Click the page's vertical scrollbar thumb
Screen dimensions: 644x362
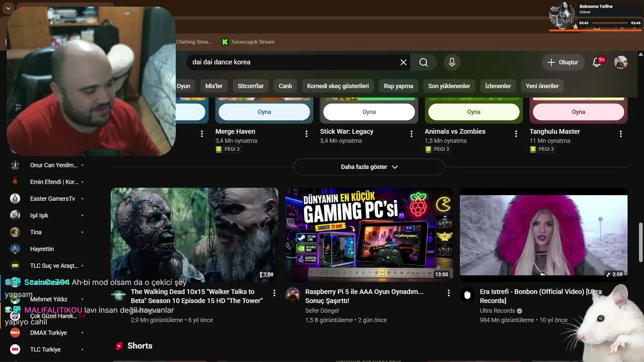(640, 241)
